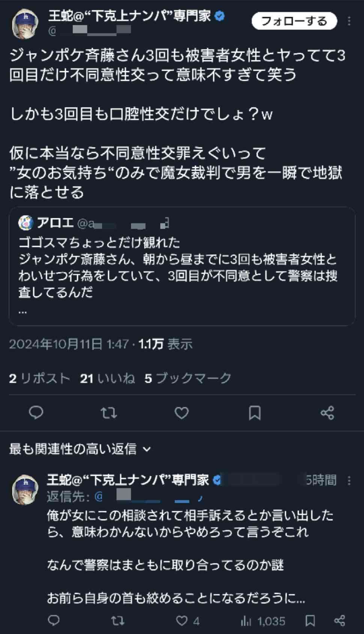Bookmark the reply comment
The height and width of the screenshot is (634, 364).
310,620
